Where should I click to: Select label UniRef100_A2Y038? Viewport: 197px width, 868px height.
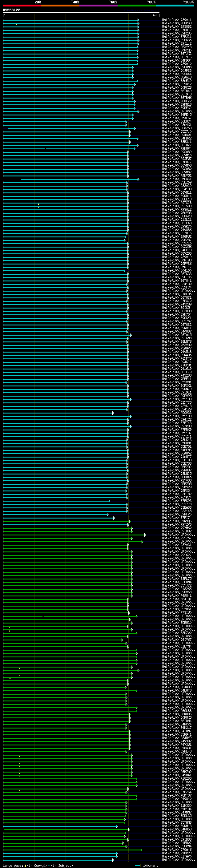177,481
